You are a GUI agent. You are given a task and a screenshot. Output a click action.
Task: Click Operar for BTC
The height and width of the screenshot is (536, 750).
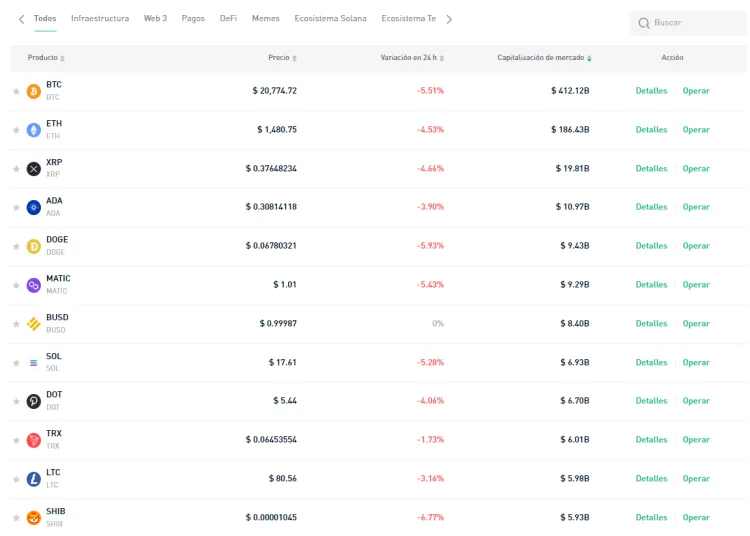pyautogui.click(x=696, y=91)
